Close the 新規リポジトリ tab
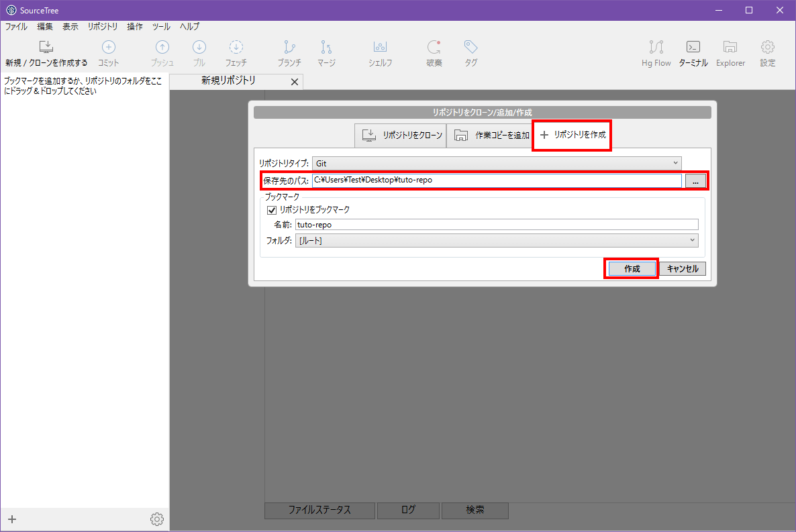Image resolution: width=796 pixels, height=532 pixels. [295, 82]
